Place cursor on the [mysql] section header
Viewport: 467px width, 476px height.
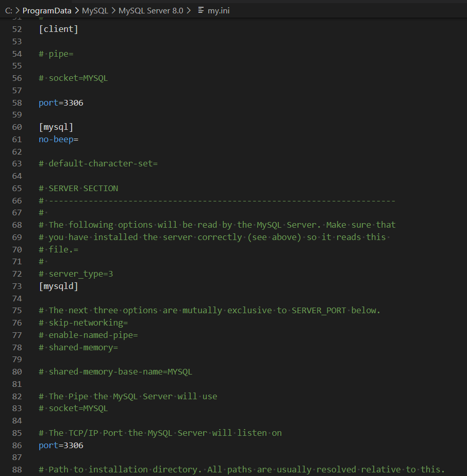pyautogui.click(x=56, y=127)
